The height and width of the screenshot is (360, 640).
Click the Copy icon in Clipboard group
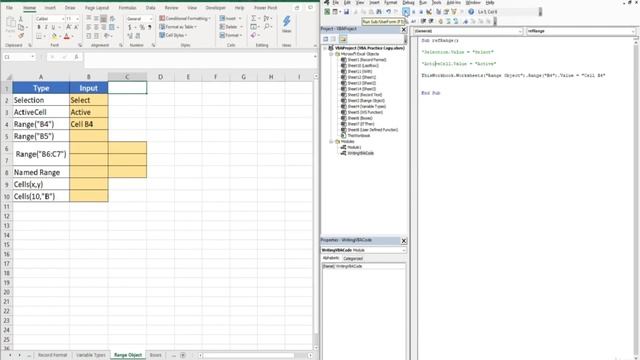tap(21, 27)
